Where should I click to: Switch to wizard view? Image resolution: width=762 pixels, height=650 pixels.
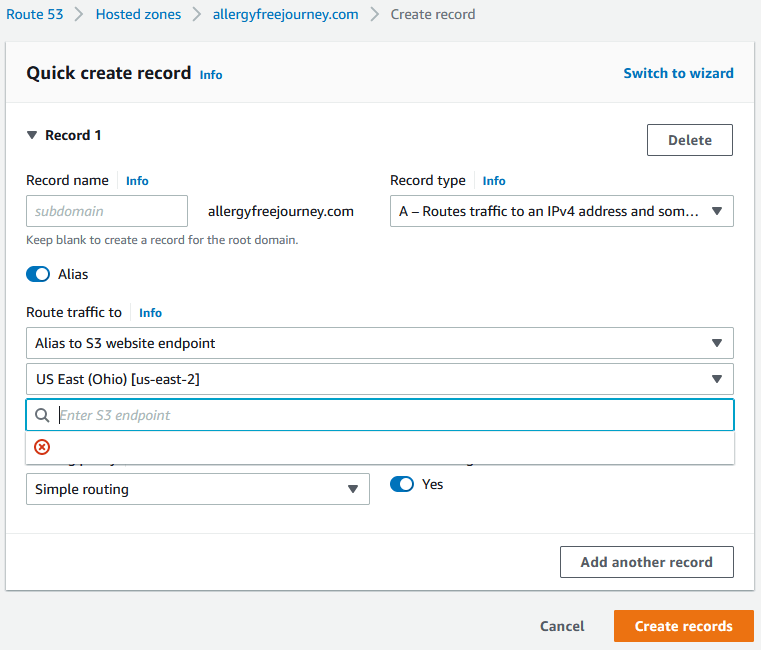coord(678,73)
